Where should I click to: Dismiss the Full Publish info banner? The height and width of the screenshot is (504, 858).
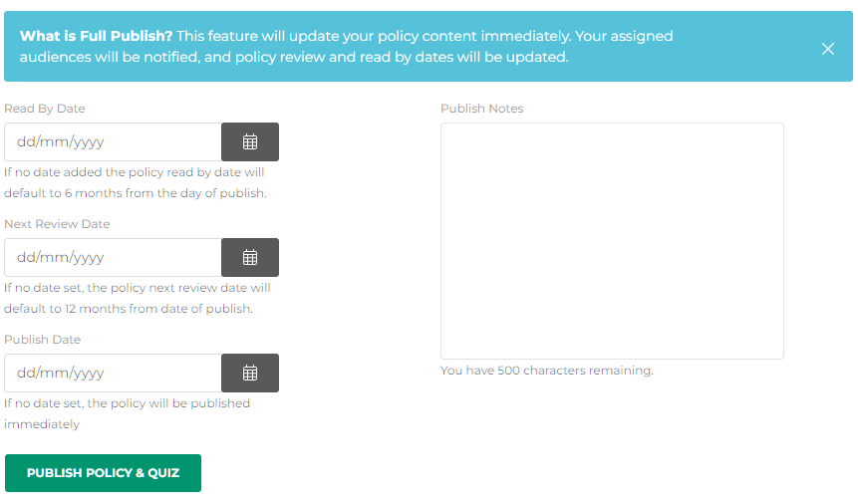coord(828,49)
